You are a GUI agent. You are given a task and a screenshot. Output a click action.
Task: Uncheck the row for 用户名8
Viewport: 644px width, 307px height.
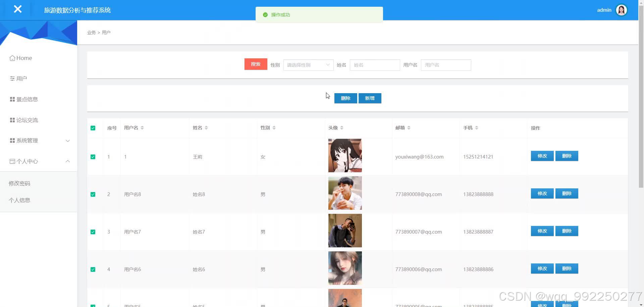93,194
